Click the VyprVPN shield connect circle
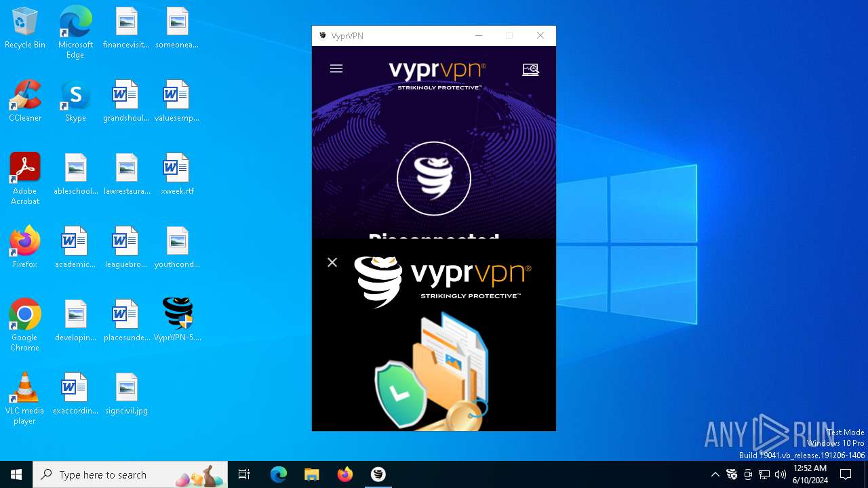 (434, 178)
